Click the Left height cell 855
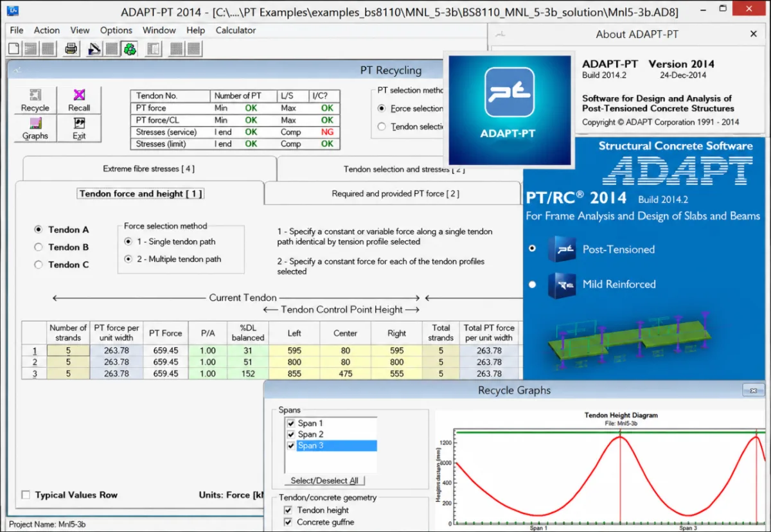The width and height of the screenshot is (771, 532). click(x=294, y=374)
